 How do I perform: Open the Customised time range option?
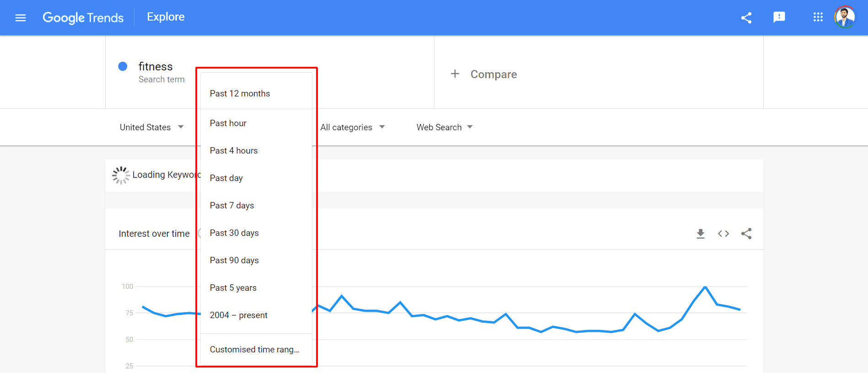click(254, 349)
